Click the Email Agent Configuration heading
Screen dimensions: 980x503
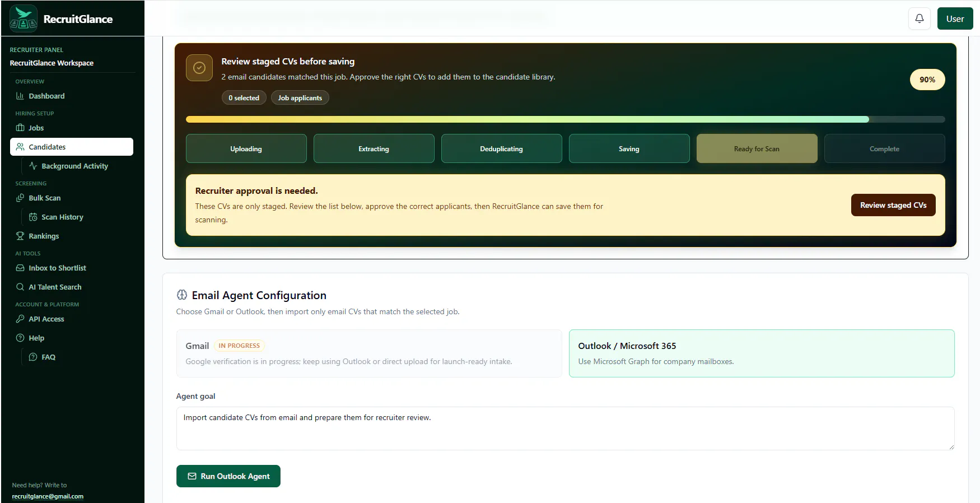pyautogui.click(x=259, y=295)
